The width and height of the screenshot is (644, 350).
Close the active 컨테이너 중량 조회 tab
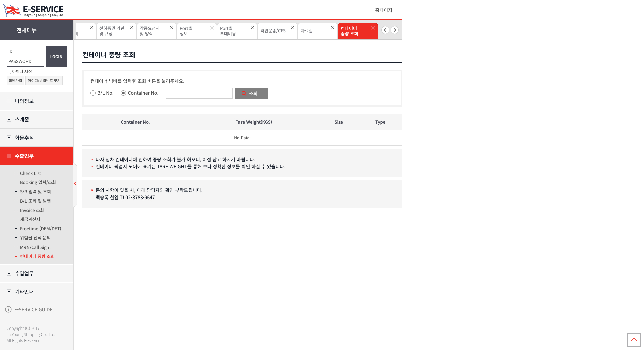(373, 28)
